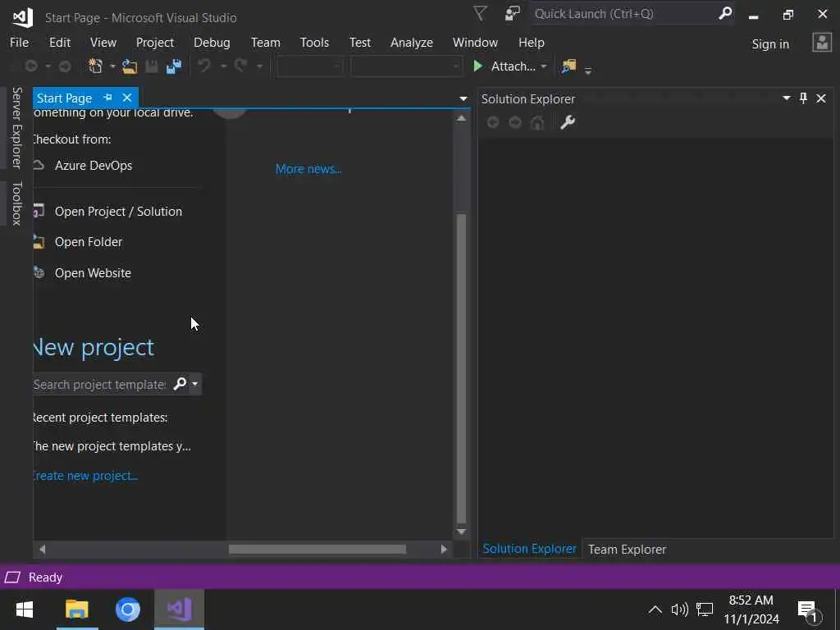The height and width of the screenshot is (630, 840).
Task: Click the Find in Files toolbar icon
Action: (x=568, y=66)
